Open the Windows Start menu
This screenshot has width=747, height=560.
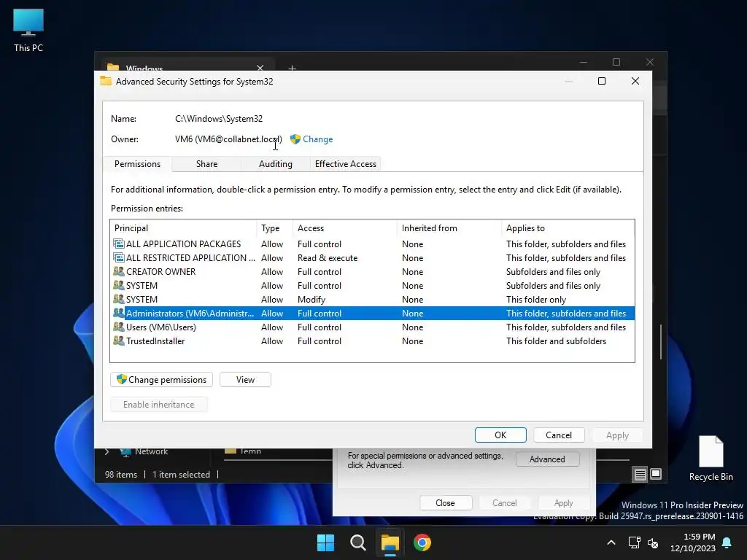pyautogui.click(x=326, y=542)
